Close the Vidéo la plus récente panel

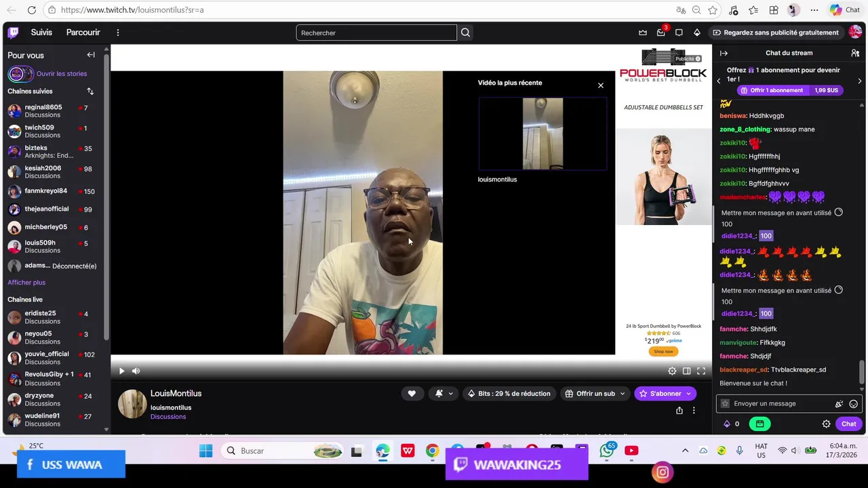click(x=600, y=85)
